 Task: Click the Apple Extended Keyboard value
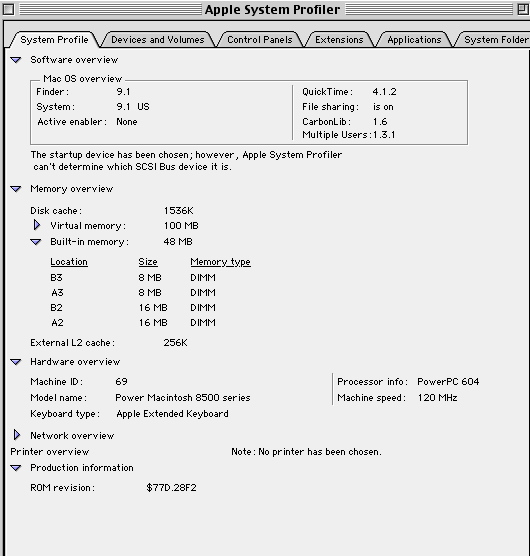point(172,414)
